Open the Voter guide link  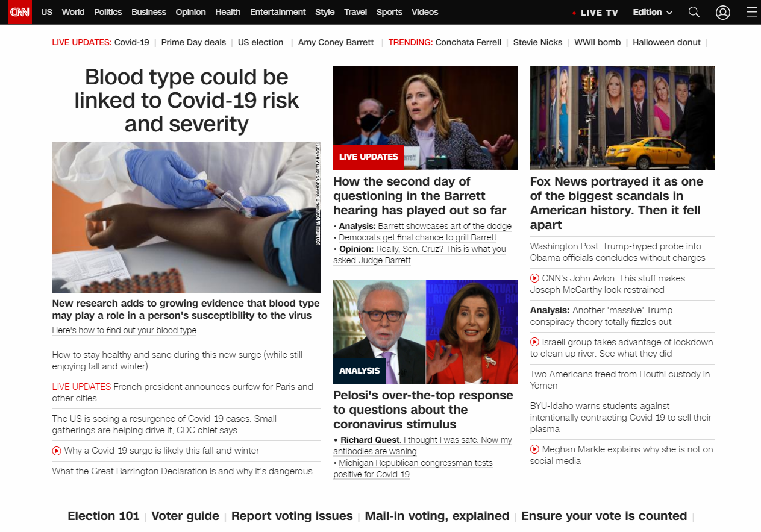coord(185,516)
